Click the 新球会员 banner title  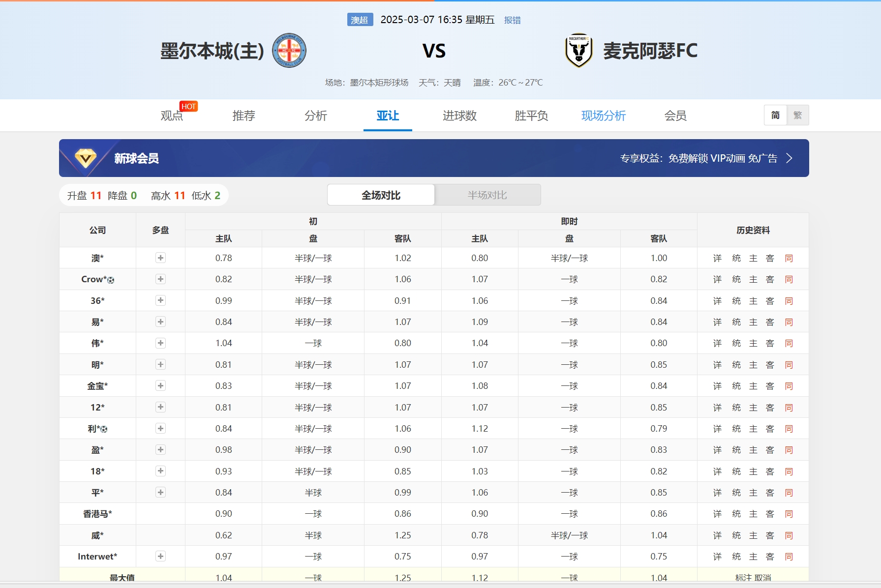click(x=136, y=158)
